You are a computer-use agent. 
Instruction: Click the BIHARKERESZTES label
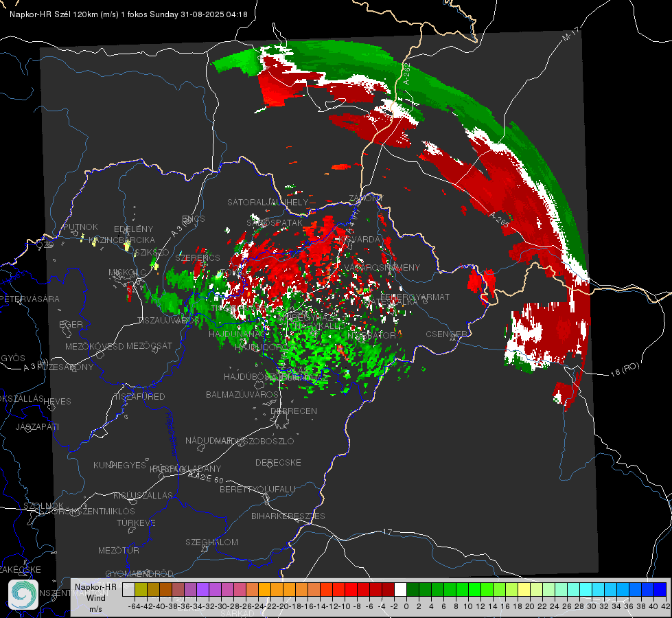coord(288,516)
